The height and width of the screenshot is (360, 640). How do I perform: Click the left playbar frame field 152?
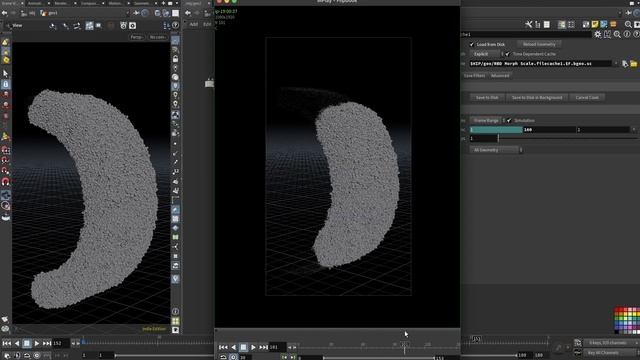click(x=61, y=344)
